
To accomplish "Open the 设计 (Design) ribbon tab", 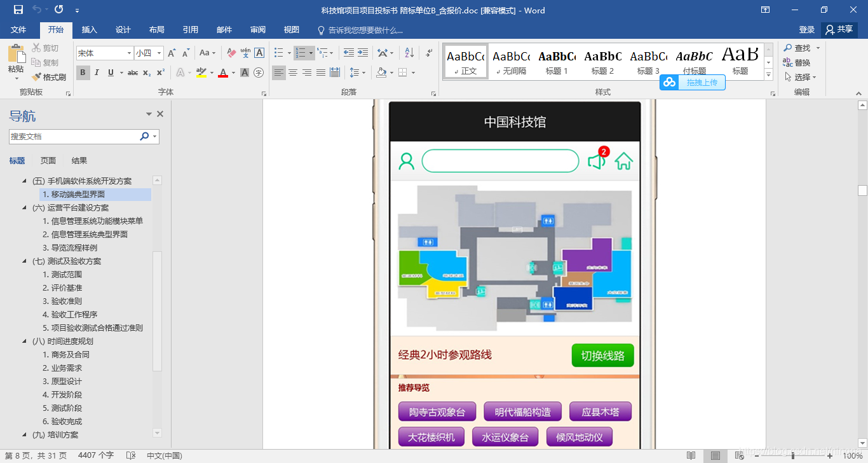I will tap(123, 30).
